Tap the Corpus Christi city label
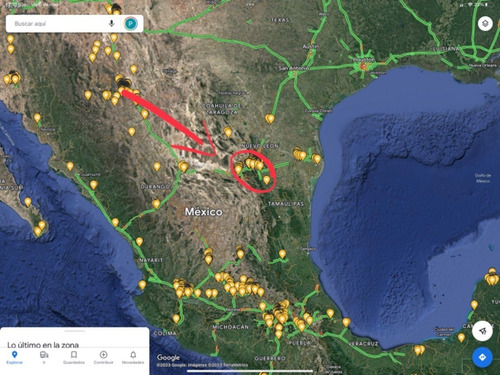The height and width of the screenshot is (375, 500). point(319,111)
